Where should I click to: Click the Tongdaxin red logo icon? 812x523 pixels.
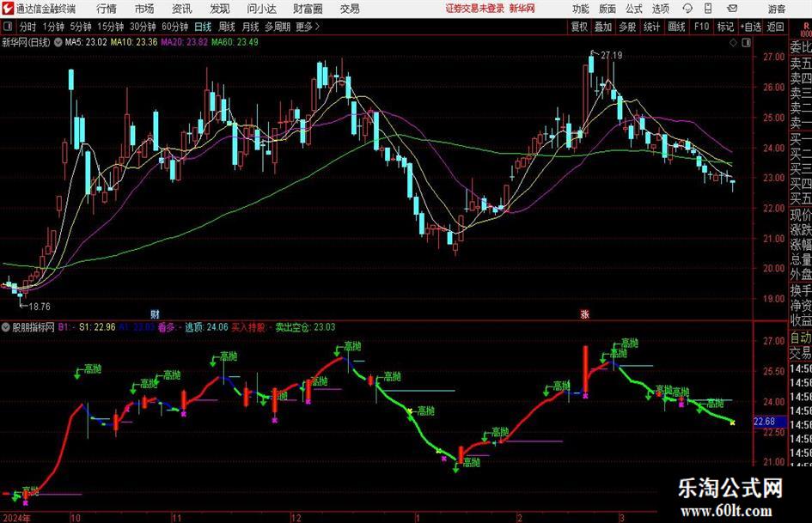pyautogui.click(x=7, y=9)
